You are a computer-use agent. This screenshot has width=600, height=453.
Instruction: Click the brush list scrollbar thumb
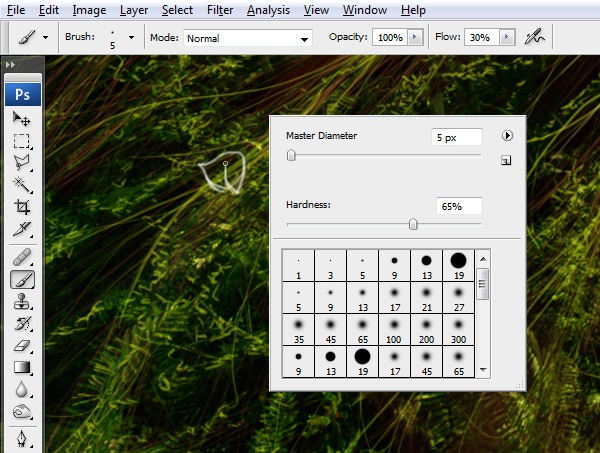coord(483,284)
